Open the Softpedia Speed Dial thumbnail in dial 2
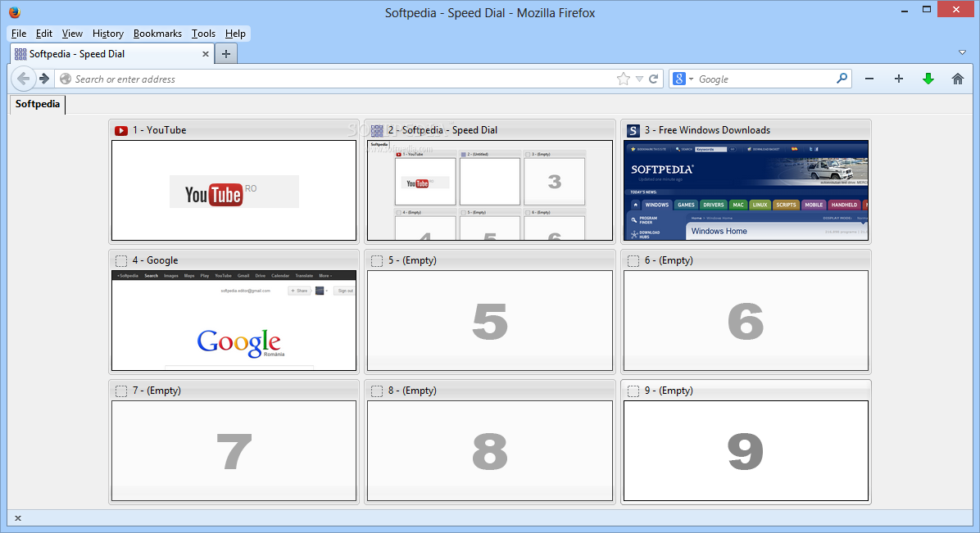 pos(489,190)
